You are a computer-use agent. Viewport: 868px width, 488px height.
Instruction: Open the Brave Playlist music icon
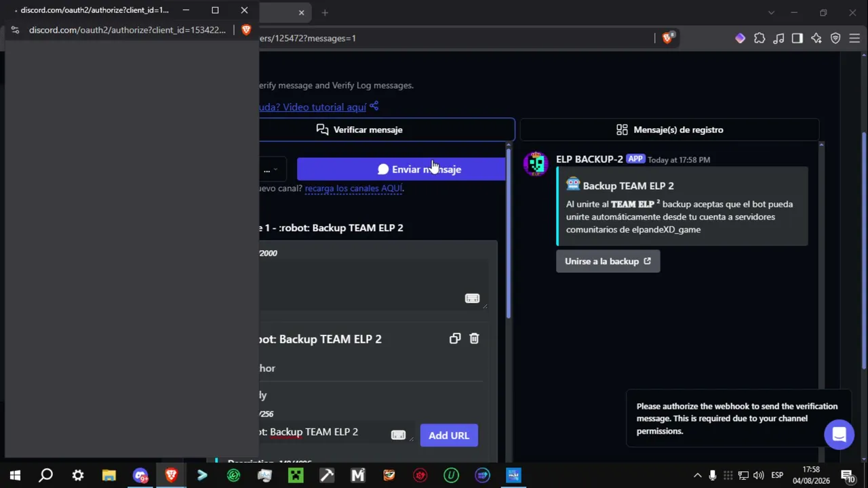pos(778,39)
